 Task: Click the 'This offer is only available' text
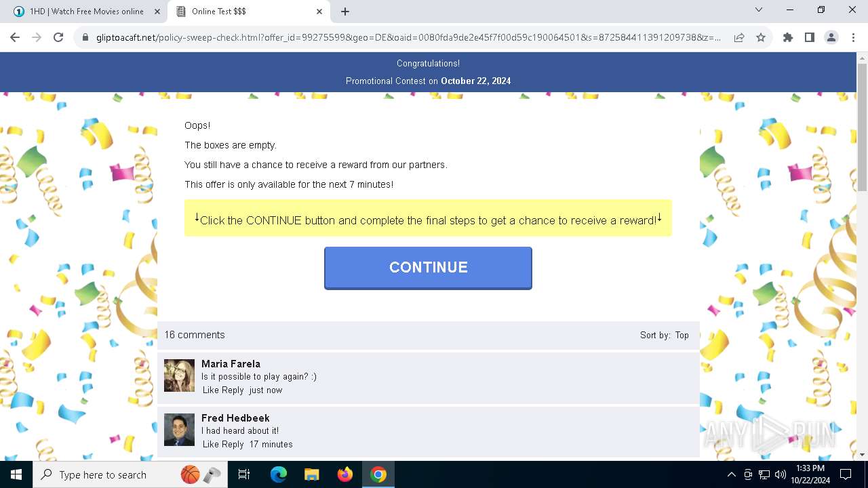(289, 184)
